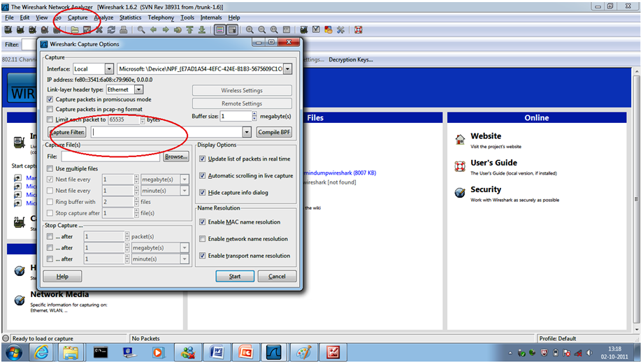This screenshot has width=643, height=364.
Task: Expand the Microsoft device interface dropdown arrow
Action: click(x=287, y=69)
